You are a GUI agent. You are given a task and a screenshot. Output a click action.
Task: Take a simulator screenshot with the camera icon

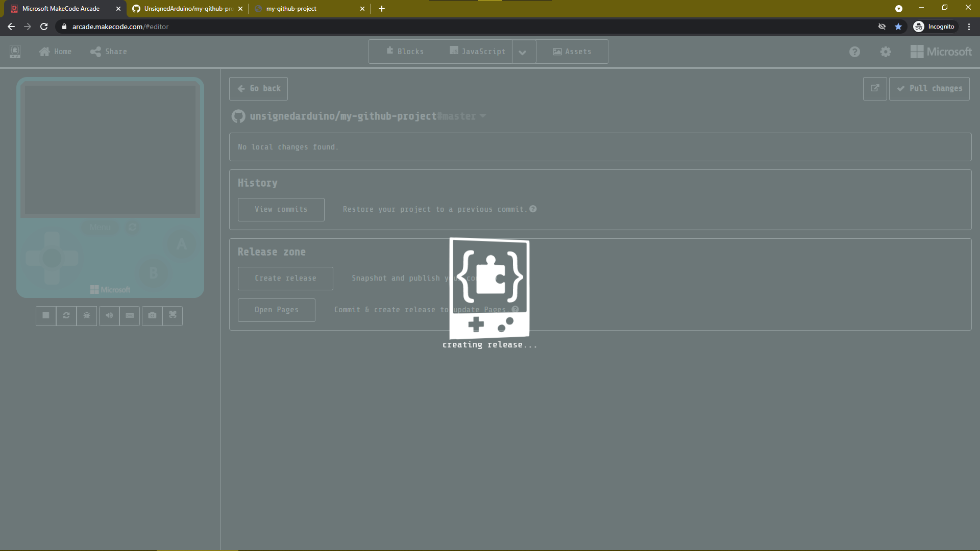click(152, 316)
